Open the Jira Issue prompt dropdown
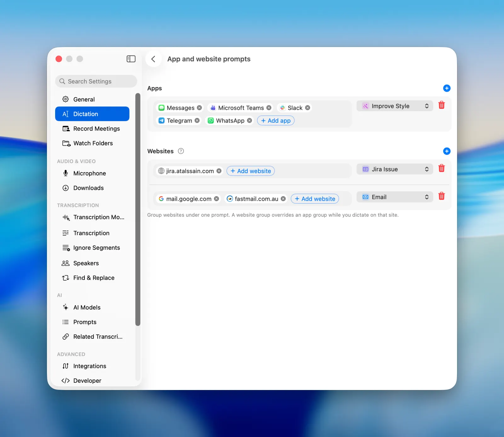Image resolution: width=504 pixels, height=437 pixels. click(x=395, y=169)
